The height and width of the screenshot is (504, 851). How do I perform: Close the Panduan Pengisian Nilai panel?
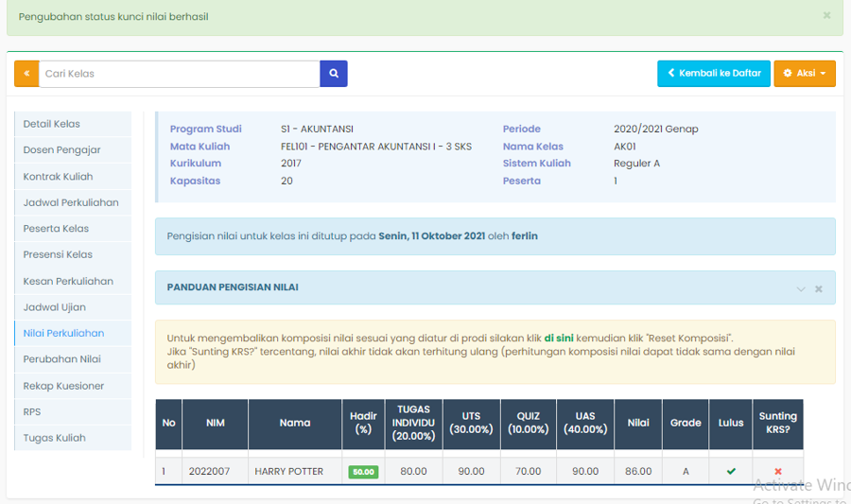point(819,288)
